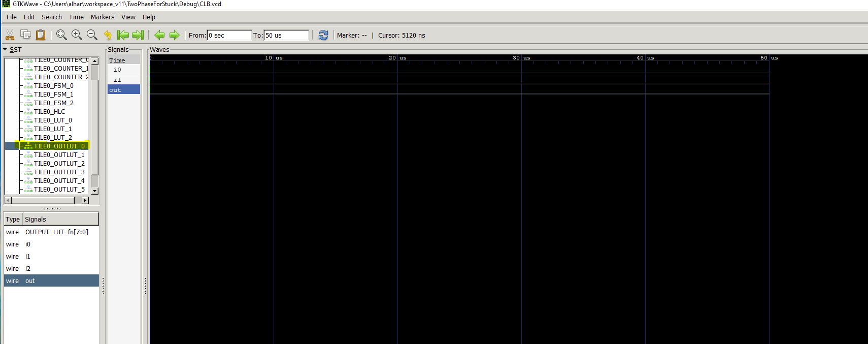The image size is (868, 344).
Task: Click the TILE0_FSM_0 module icon
Action: (x=28, y=86)
